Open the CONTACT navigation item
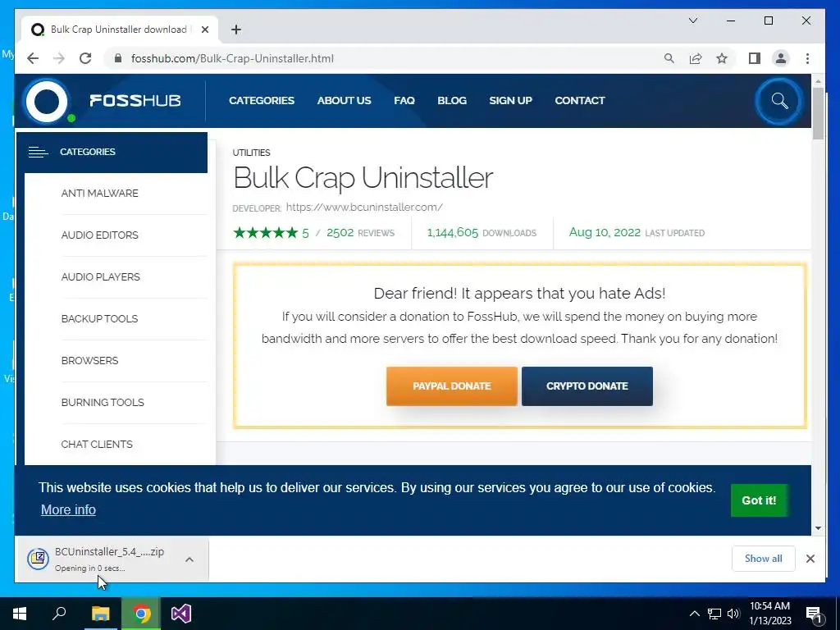 click(x=580, y=100)
